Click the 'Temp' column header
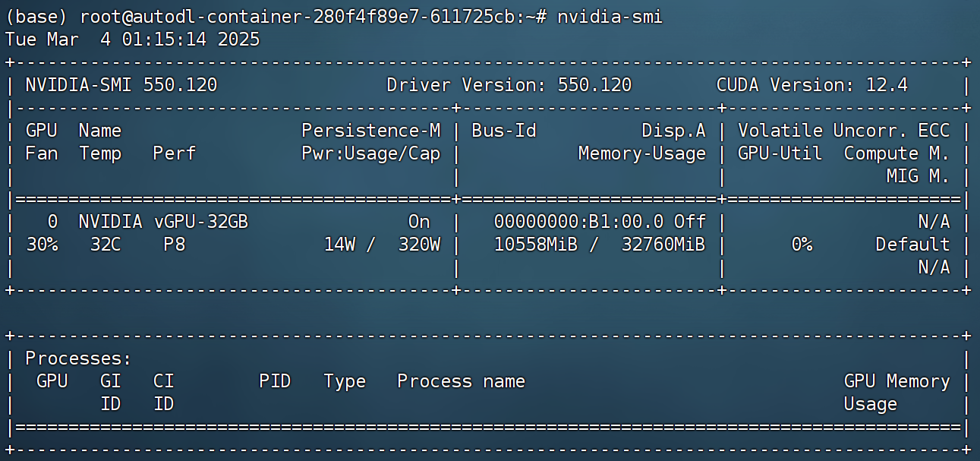980x461 pixels. click(100, 153)
